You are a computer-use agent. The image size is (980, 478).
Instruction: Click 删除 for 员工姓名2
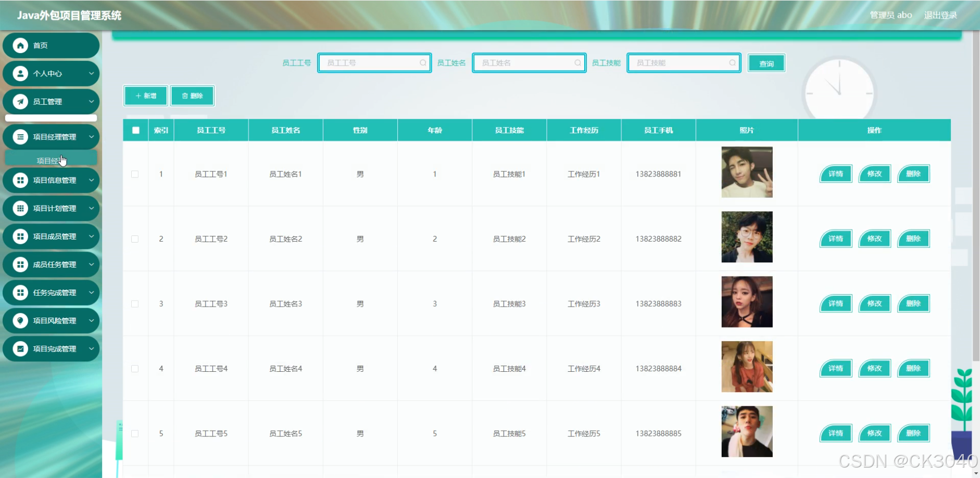point(913,239)
